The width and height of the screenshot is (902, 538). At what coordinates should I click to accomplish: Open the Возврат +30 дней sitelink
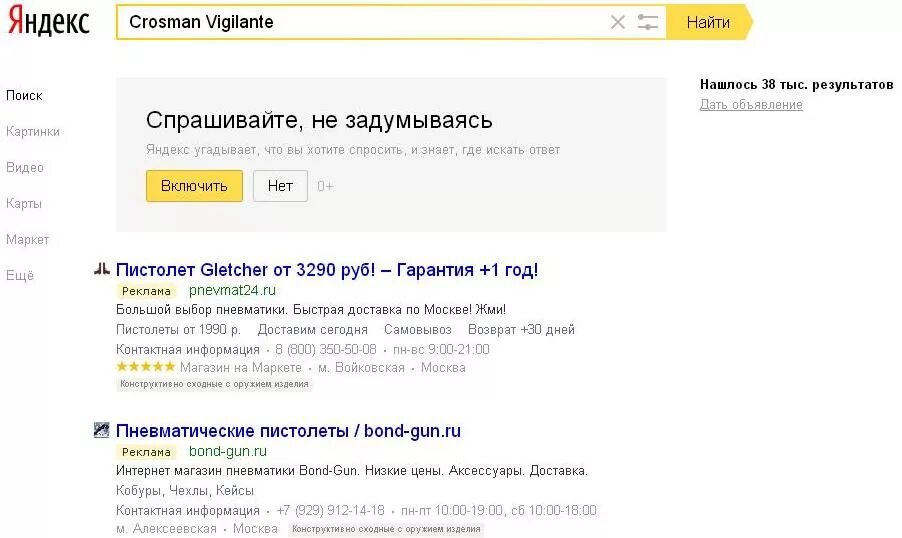pos(521,330)
